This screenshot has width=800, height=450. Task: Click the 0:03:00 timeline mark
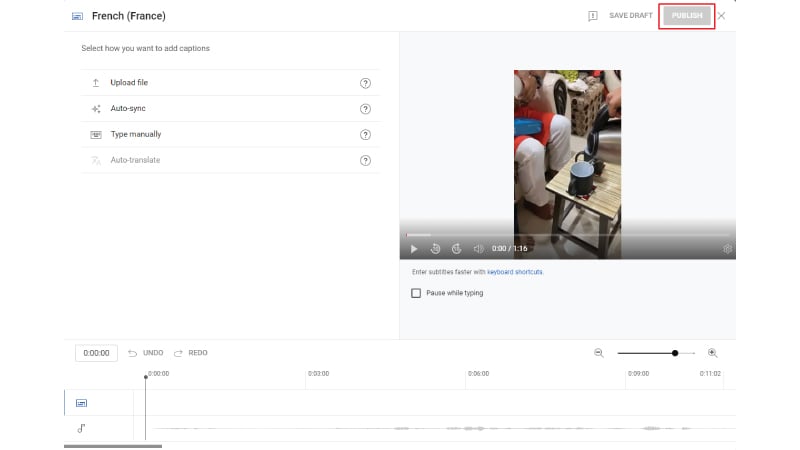coord(318,373)
